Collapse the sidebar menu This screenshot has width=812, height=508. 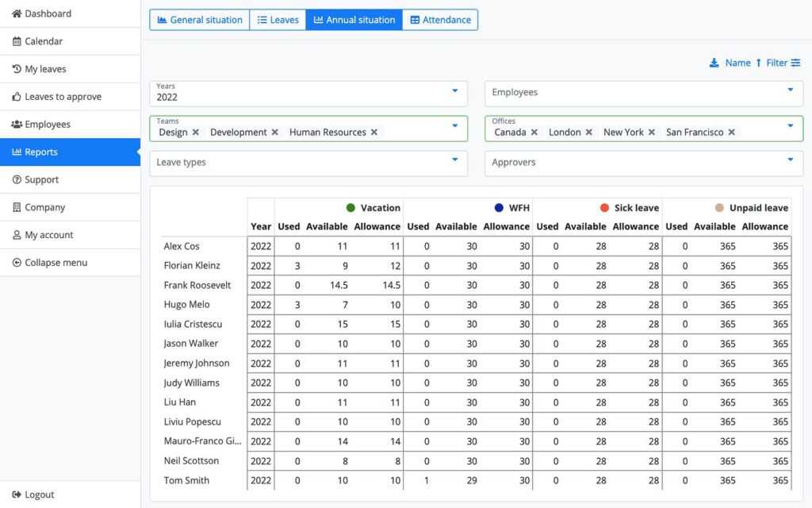56,263
